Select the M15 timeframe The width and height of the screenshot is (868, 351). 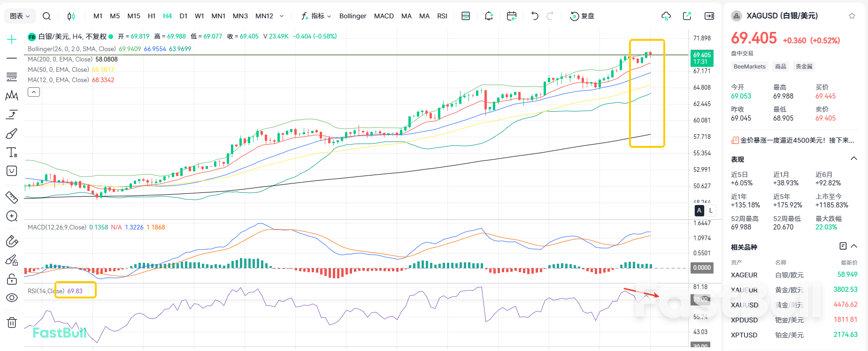tap(134, 16)
